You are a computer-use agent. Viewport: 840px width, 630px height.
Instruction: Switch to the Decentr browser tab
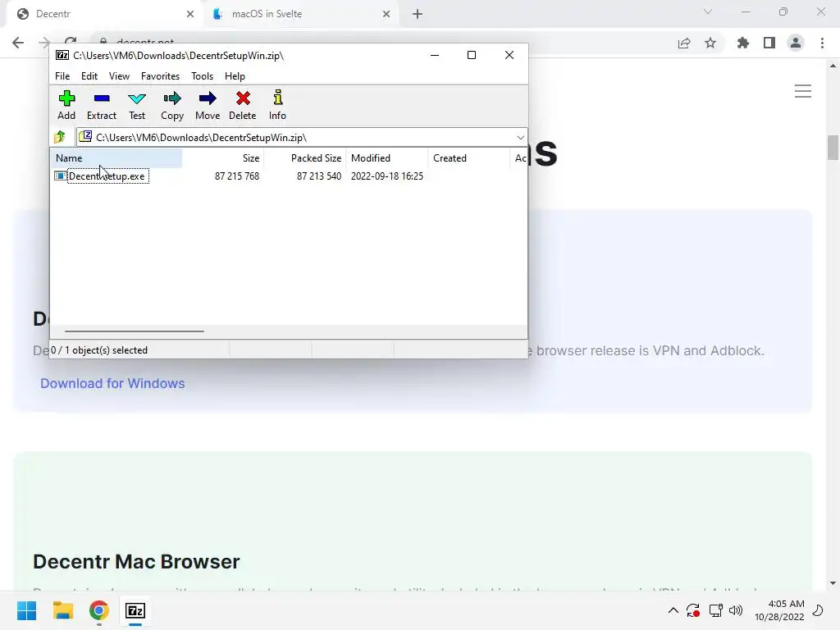(104, 14)
